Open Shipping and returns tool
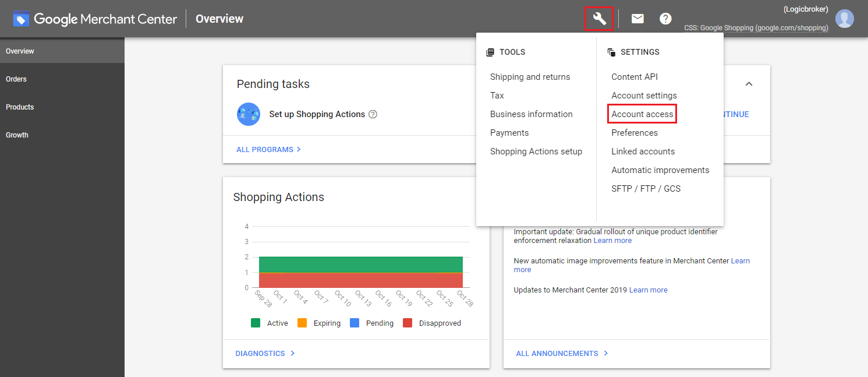 tap(530, 77)
